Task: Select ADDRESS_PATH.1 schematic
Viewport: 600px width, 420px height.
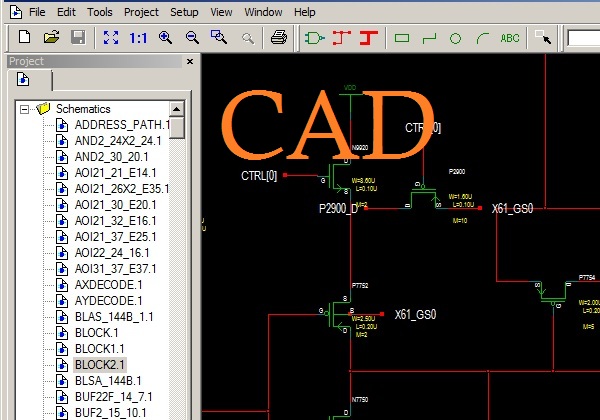Action: pos(122,125)
